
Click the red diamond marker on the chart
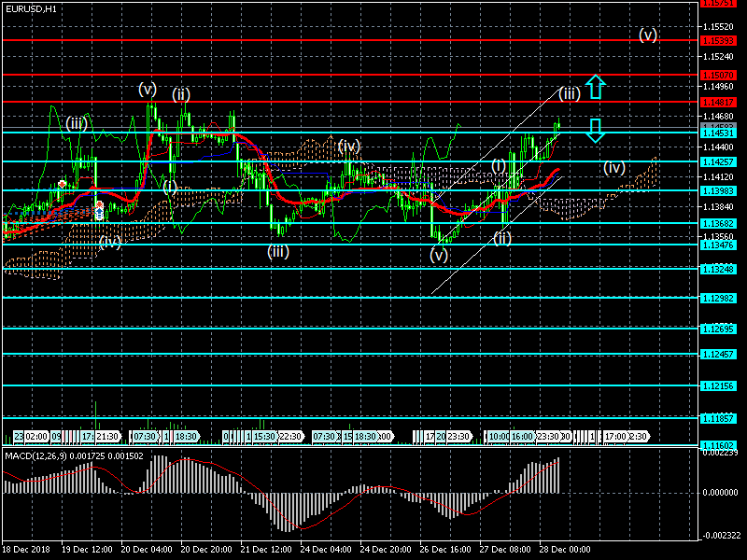63,185
